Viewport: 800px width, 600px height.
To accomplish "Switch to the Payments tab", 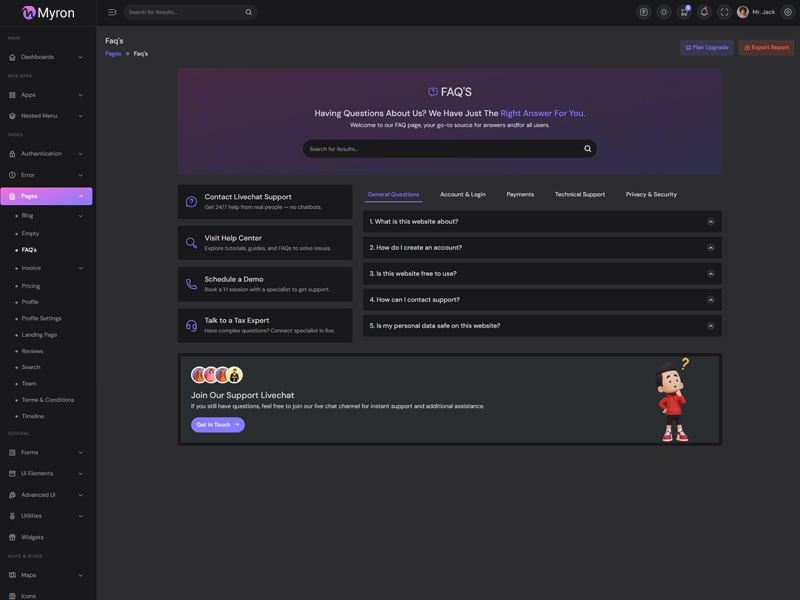I will point(520,194).
